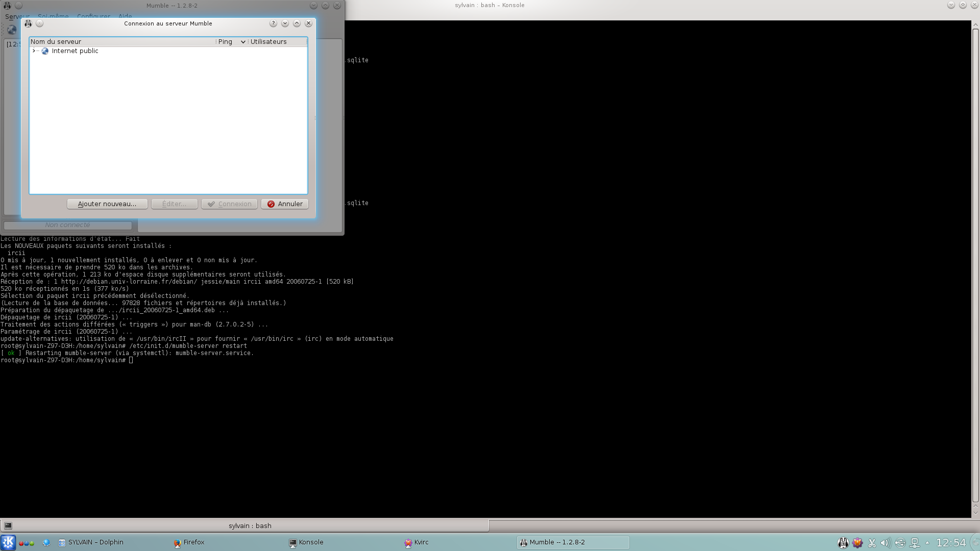Open the USB device notifier tray icon
The image size is (980, 551).
pyautogui.click(x=900, y=543)
